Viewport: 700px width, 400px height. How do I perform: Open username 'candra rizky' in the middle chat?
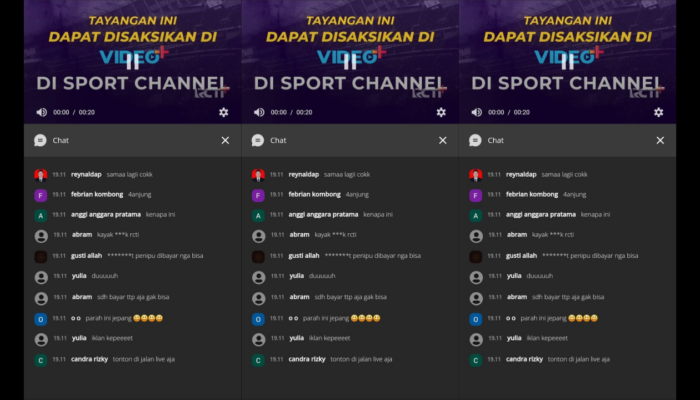tap(307, 359)
